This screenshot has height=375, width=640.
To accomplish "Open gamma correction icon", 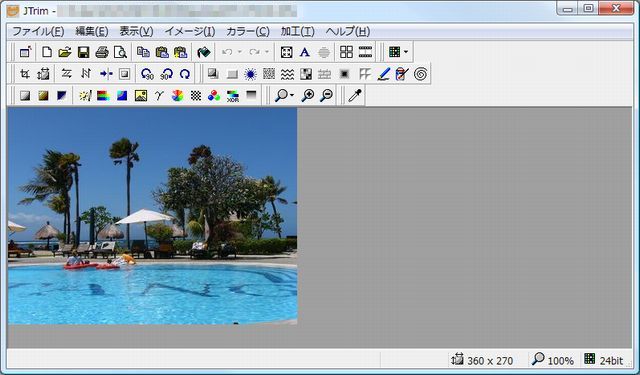I will [x=159, y=95].
